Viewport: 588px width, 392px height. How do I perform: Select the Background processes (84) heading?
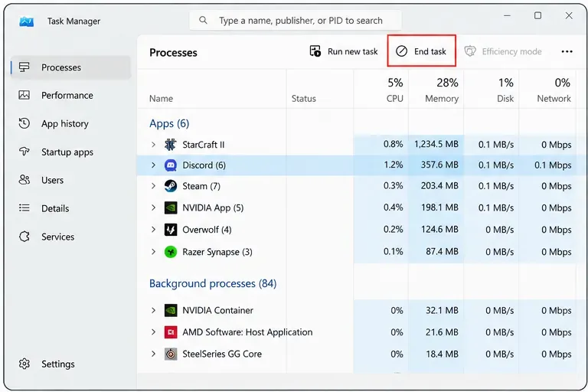[213, 283]
